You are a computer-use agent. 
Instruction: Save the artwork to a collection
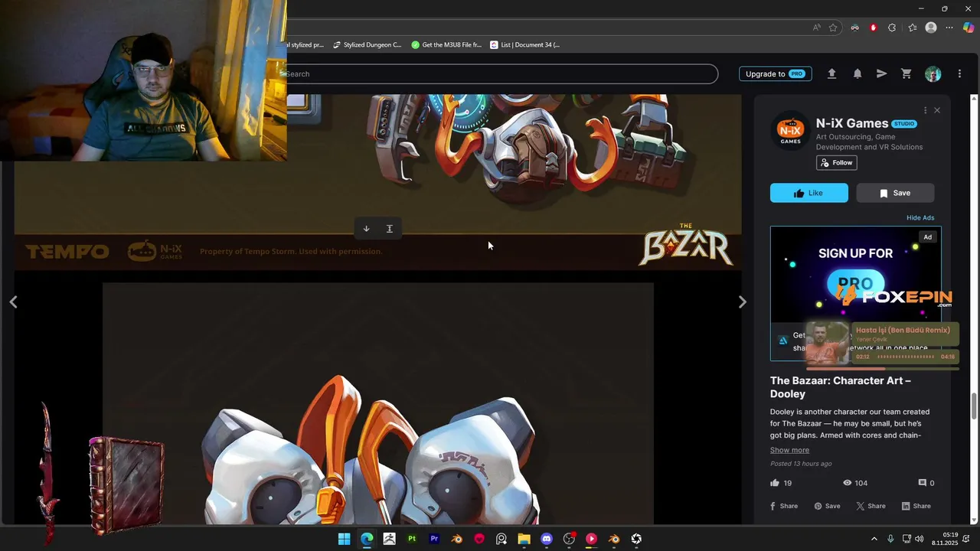[x=895, y=193]
